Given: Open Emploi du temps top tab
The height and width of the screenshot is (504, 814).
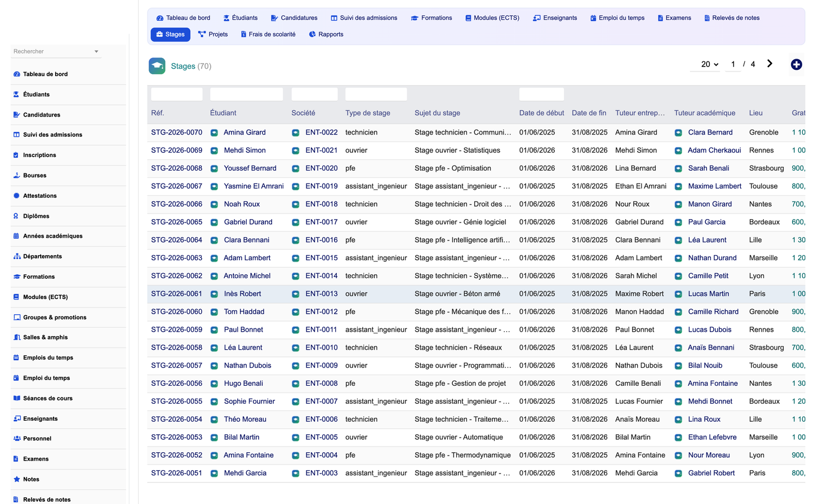Looking at the screenshot, I should [617, 18].
